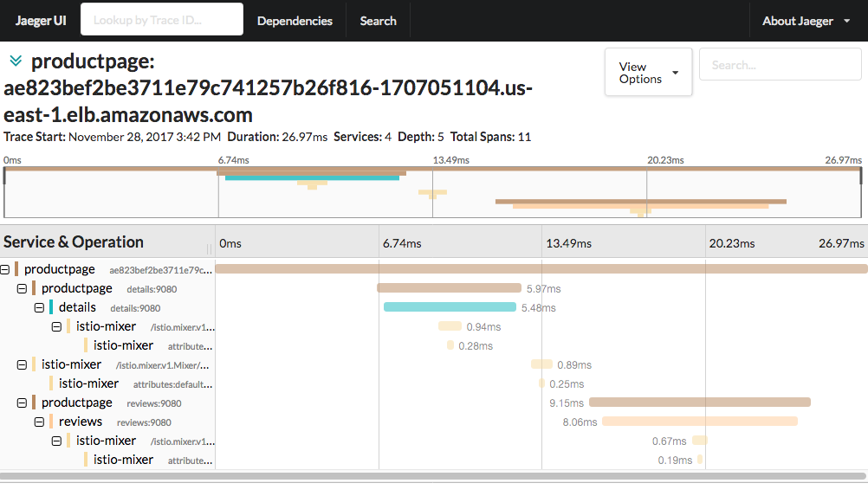Select the 8.06ms reviews span bar
The height and width of the screenshot is (496, 868).
(700, 422)
